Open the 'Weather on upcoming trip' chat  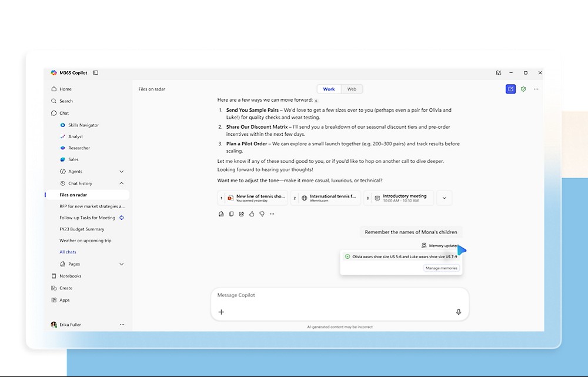pos(85,241)
